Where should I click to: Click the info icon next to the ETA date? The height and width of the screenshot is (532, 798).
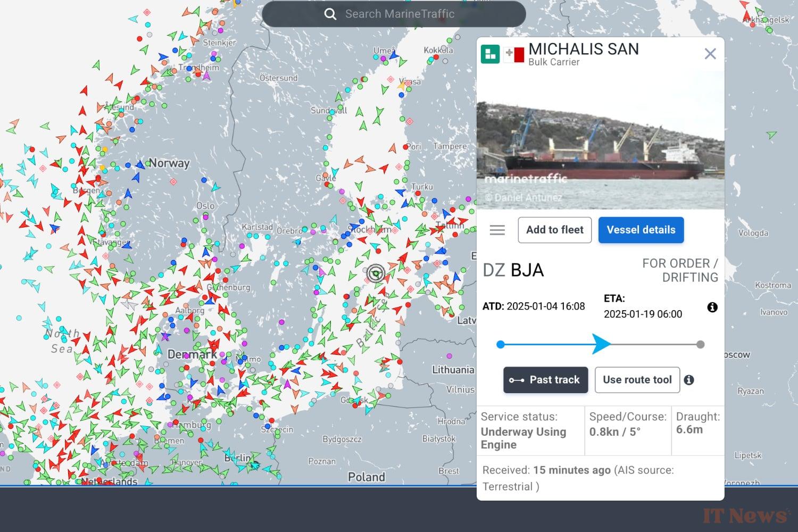(x=712, y=307)
